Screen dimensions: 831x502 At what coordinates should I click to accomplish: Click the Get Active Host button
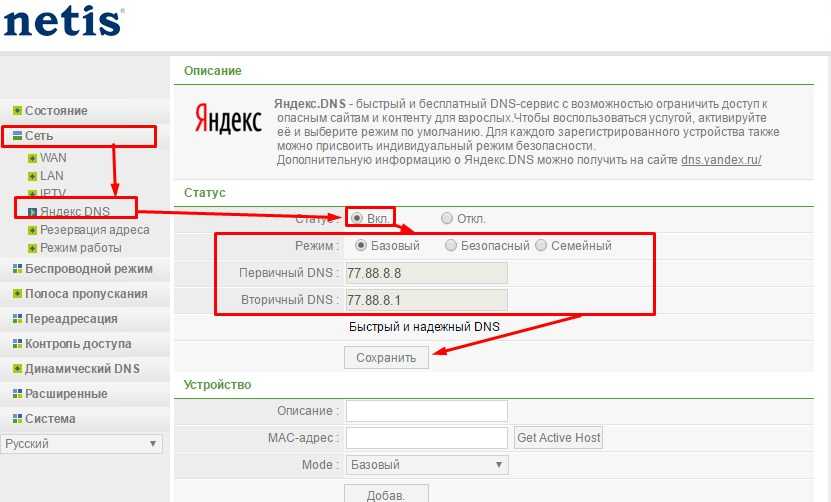(x=558, y=438)
